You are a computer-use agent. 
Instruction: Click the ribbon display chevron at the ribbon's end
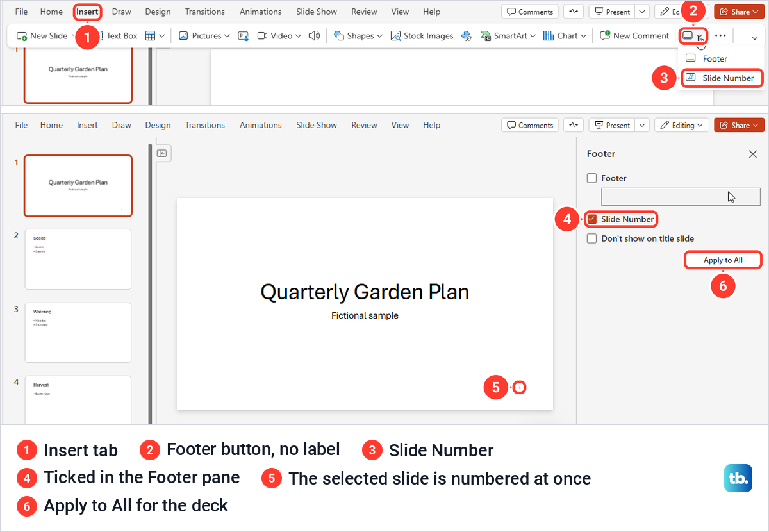[x=754, y=38]
